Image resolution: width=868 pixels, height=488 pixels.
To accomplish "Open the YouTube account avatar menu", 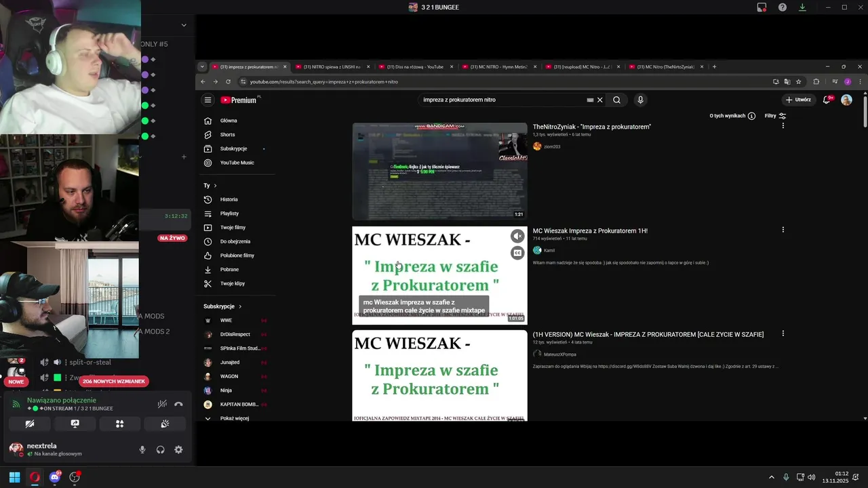I will pos(846,100).
